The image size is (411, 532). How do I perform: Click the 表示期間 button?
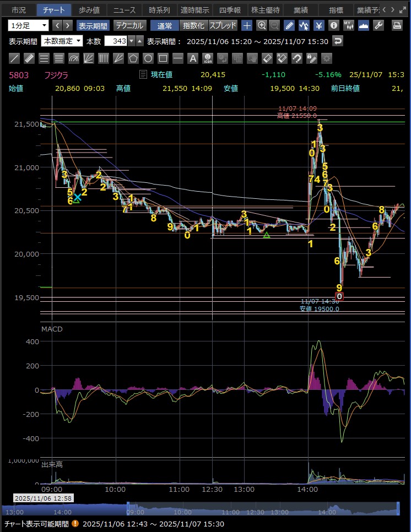pos(93,25)
